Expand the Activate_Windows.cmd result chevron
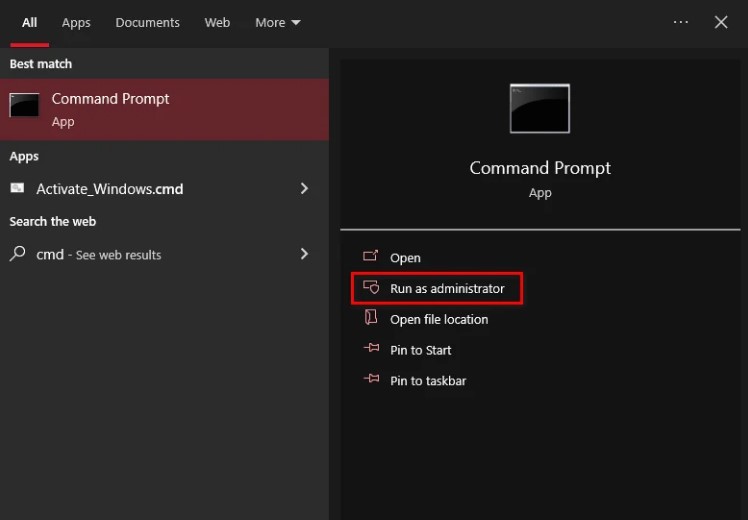This screenshot has height=520, width=748. click(304, 188)
